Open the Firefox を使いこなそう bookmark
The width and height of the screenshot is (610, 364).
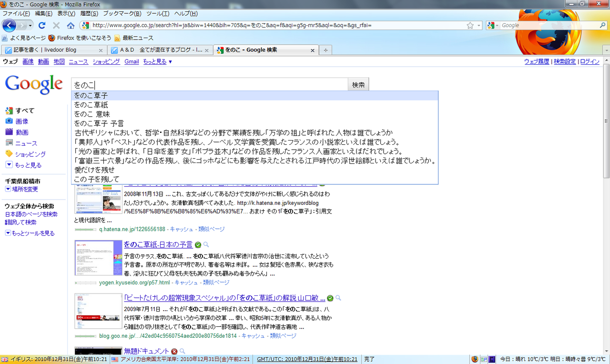coord(80,38)
